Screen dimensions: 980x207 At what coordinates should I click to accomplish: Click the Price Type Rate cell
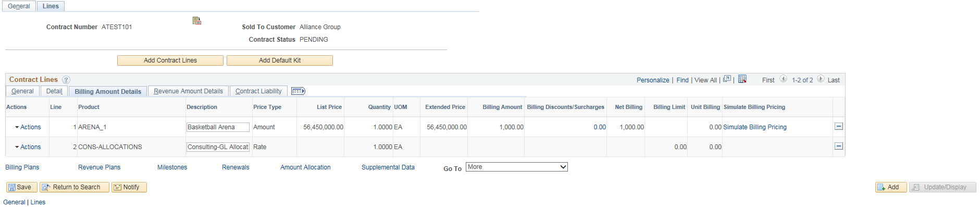259,147
